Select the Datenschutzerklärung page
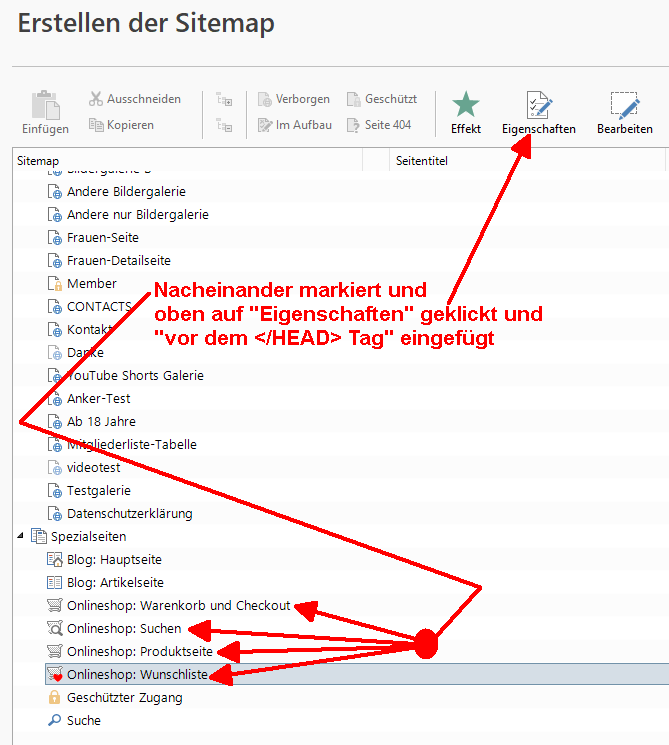Image resolution: width=669 pixels, height=745 pixels. click(x=129, y=514)
